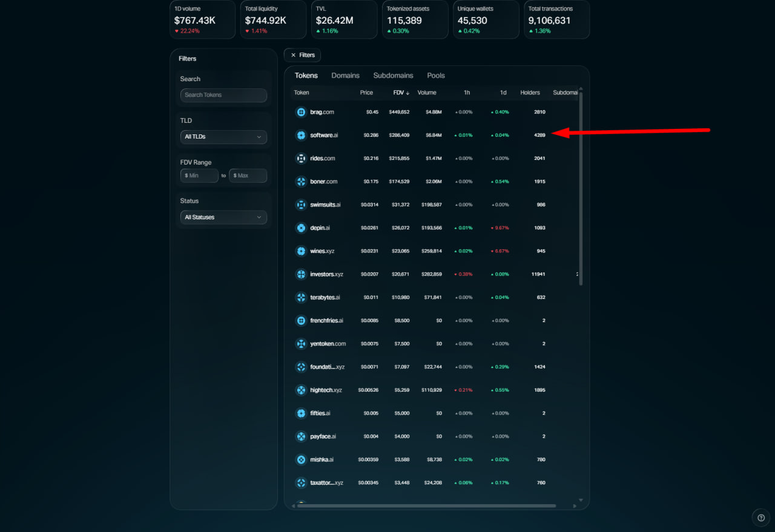Screen dimensions: 775x532
Task: Close the Filters panel with X button
Action: point(302,55)
